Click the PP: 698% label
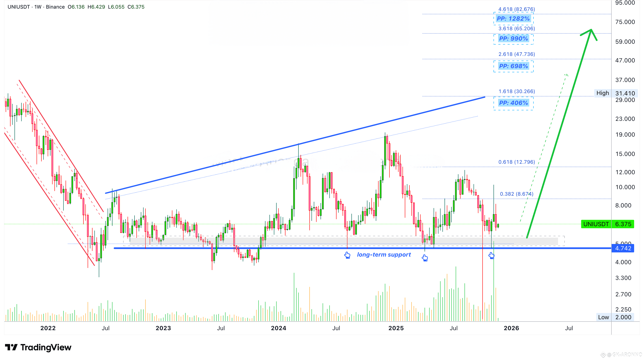 (513, 66)
